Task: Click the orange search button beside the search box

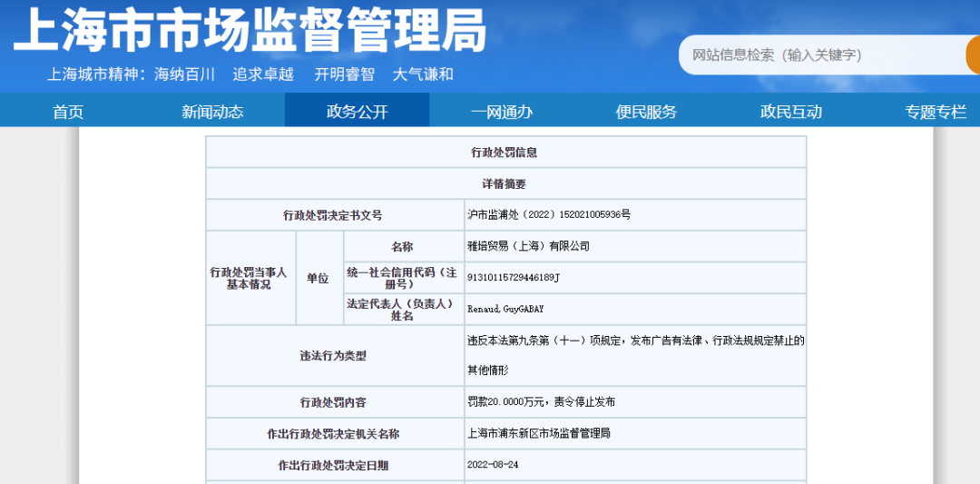Action: 973,55
